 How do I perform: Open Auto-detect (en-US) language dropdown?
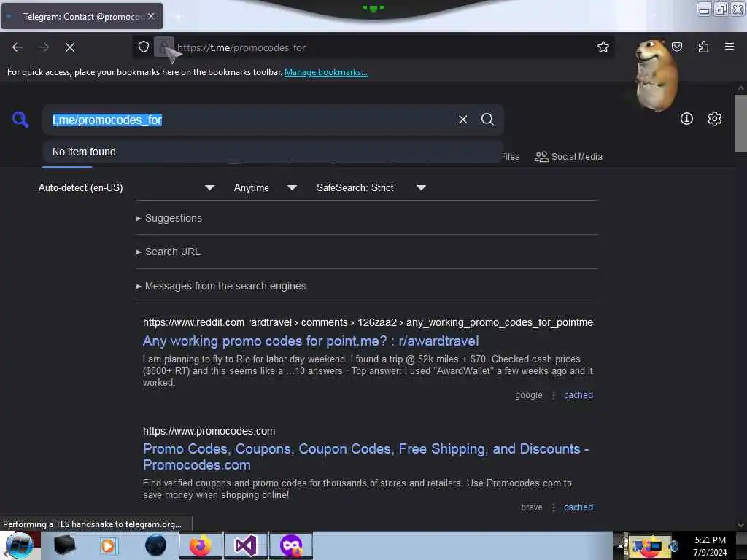tap(126, 187)
